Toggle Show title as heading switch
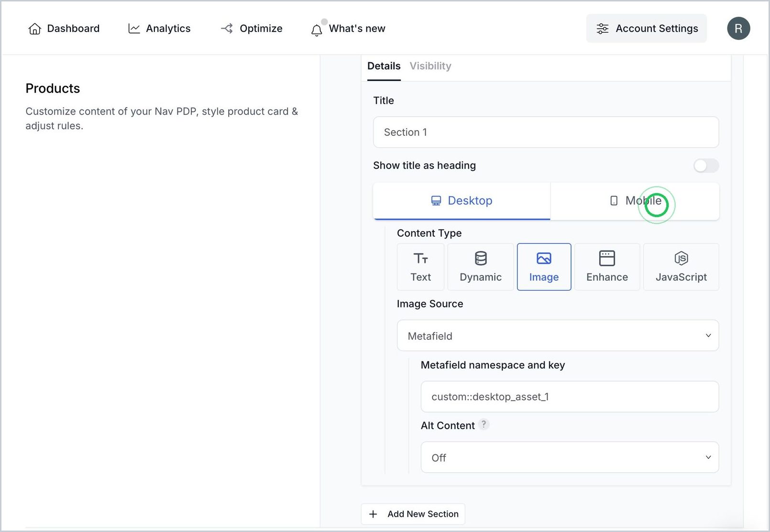The image size is (770, 532). [706, 165]
